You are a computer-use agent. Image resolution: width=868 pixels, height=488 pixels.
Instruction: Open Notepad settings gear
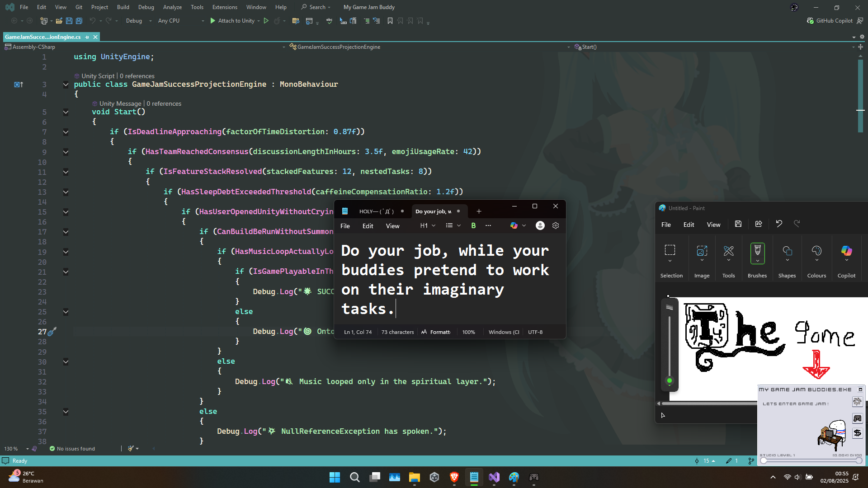tap(556, 225)
